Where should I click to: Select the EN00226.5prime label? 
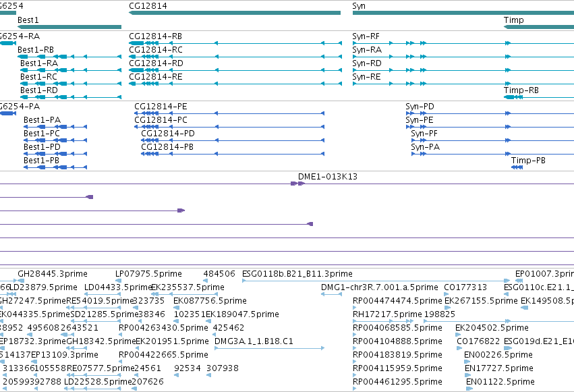(498, 355)
